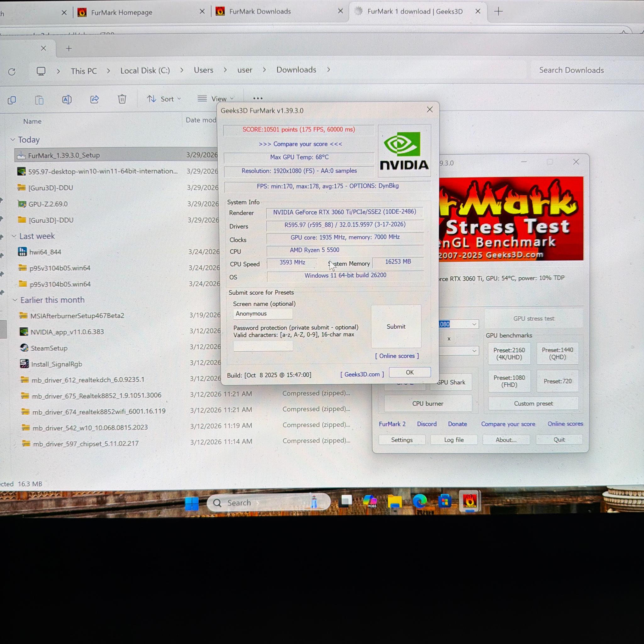This screenshot has height=644, width=644.
Task: Click the Custom preset button
Action: 533,403
